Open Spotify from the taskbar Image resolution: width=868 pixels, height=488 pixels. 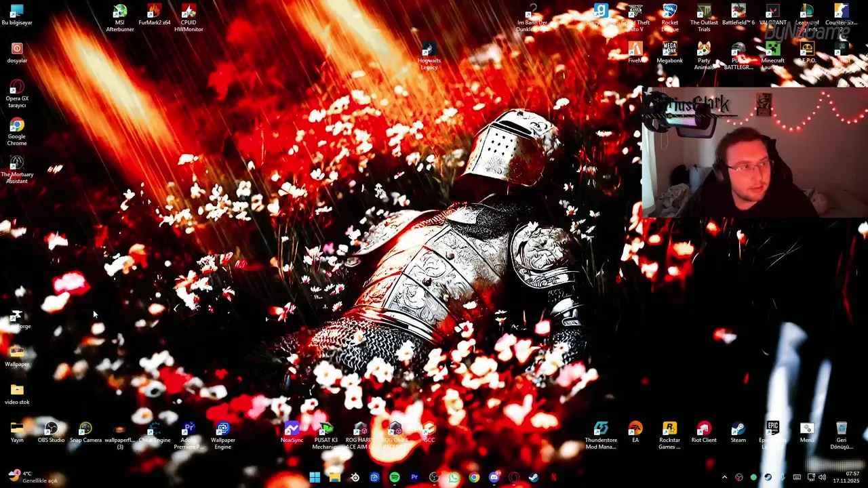click(x=395, y=477)
